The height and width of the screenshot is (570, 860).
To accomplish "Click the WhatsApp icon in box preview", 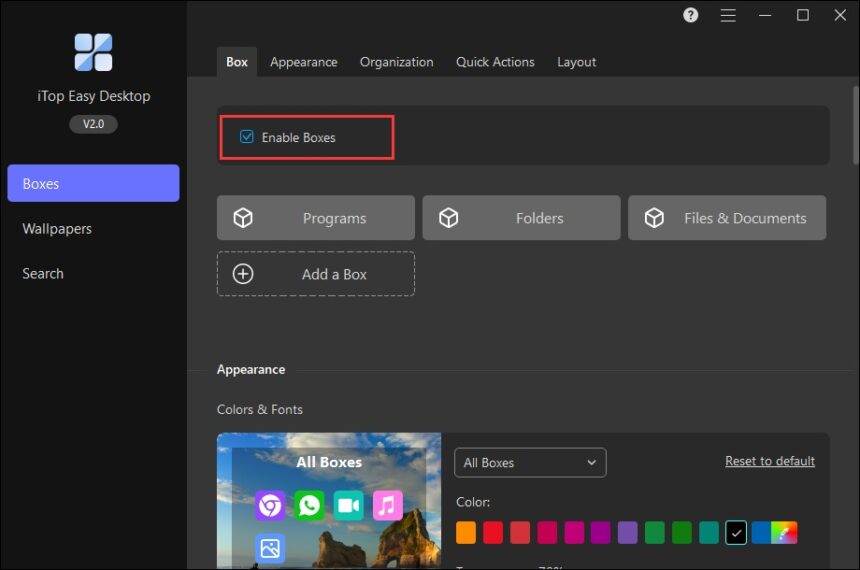I will pos(309,505).
